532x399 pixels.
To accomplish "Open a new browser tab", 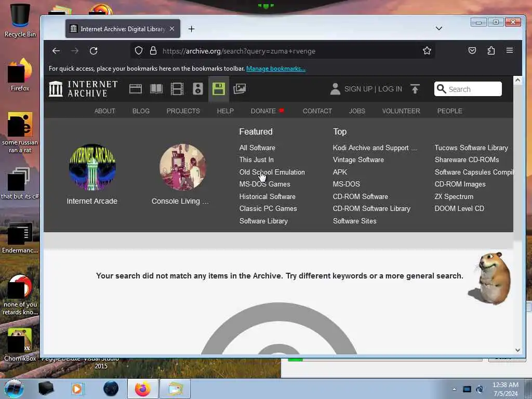I will [x=191, y=29].
